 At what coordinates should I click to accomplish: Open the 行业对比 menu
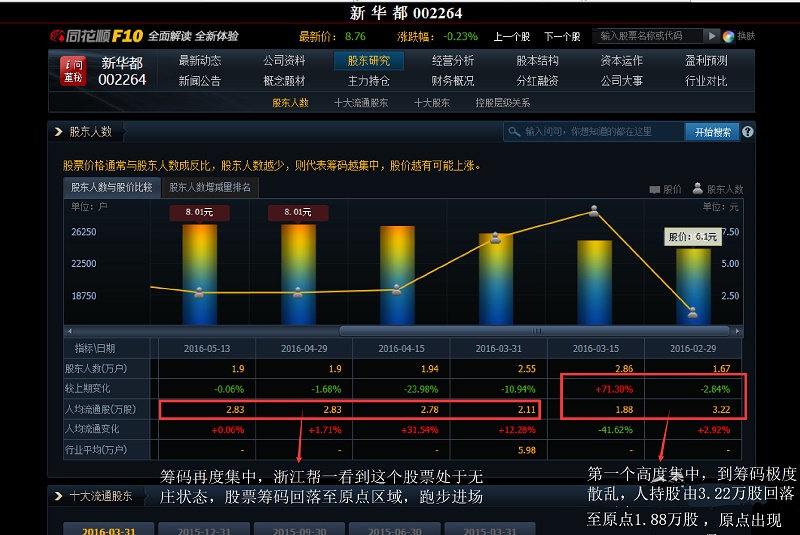(706, 81)
